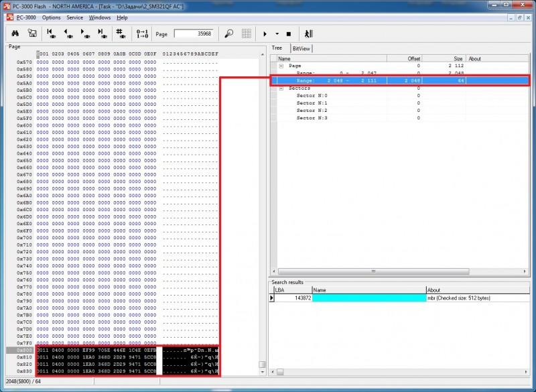Viewport: 536px width, 392px height.
Task: Click the magnifier search icon in the toolbar
Action: [228, 34]
